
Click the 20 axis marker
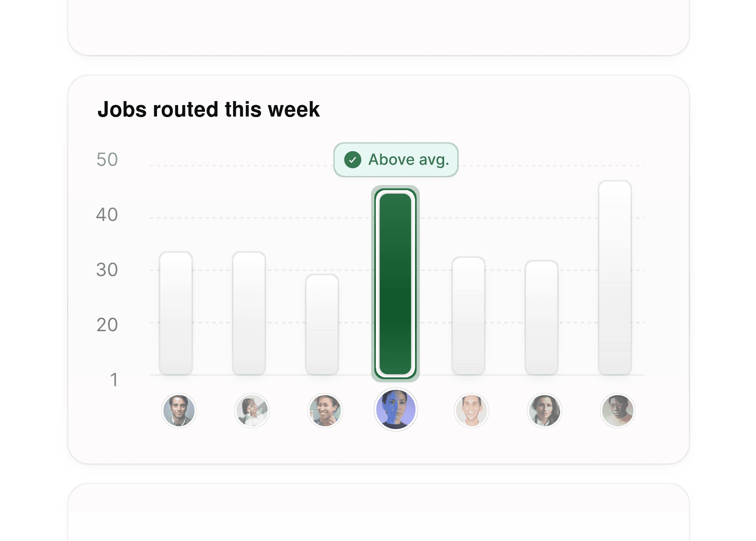(107, 324)
